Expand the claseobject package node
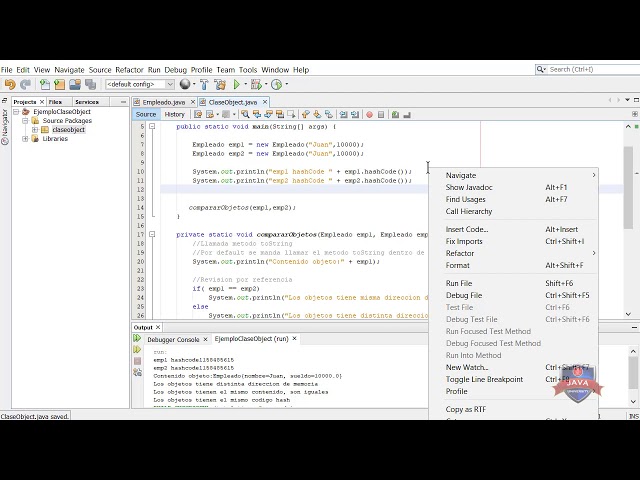640x480 pixels. pyautogui.click(x=35, y=130)
